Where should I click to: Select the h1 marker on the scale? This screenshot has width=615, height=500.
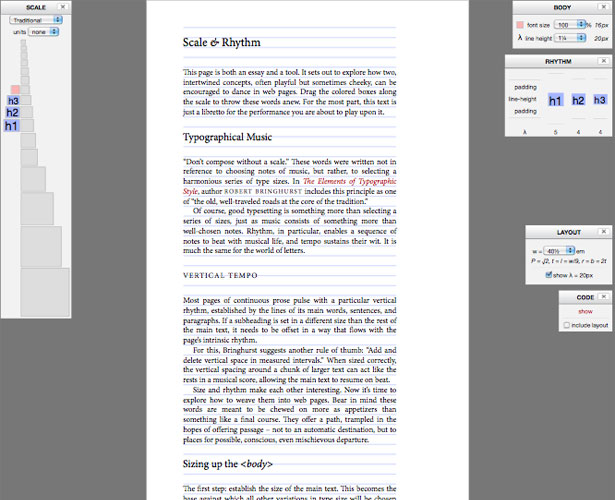pyautogui.click(x=11, y=126)
